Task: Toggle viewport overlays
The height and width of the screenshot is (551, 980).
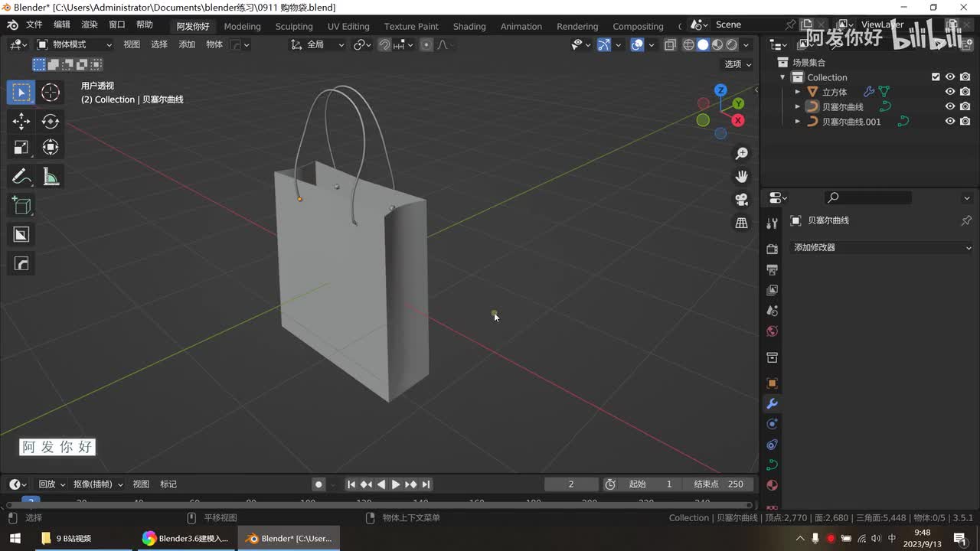Action: [637, 44]
